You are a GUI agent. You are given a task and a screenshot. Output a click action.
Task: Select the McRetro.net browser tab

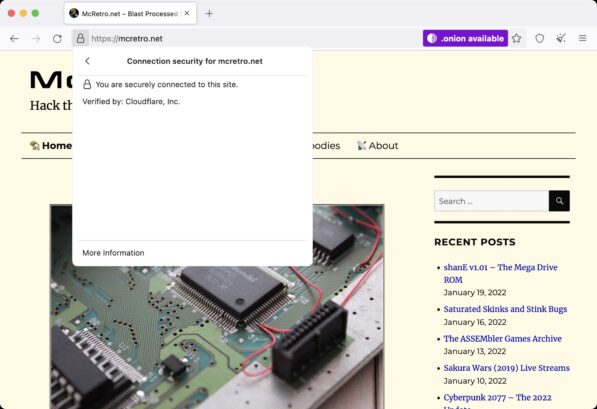(130, 13)
